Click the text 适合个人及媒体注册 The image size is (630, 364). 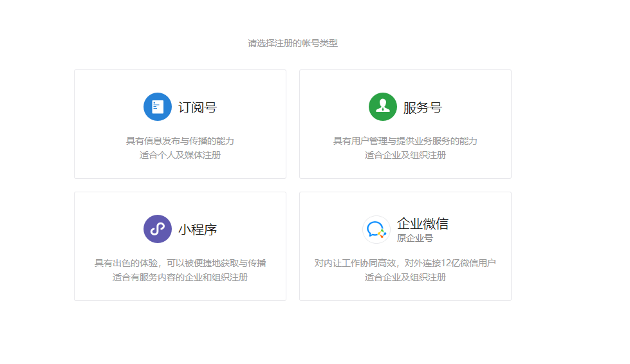click(x=180, y=155)
